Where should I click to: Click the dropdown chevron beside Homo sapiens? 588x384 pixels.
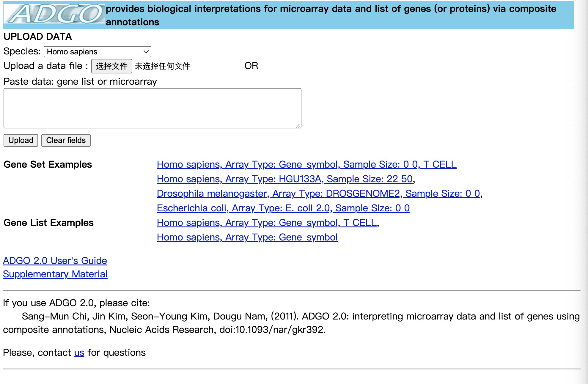146,52
